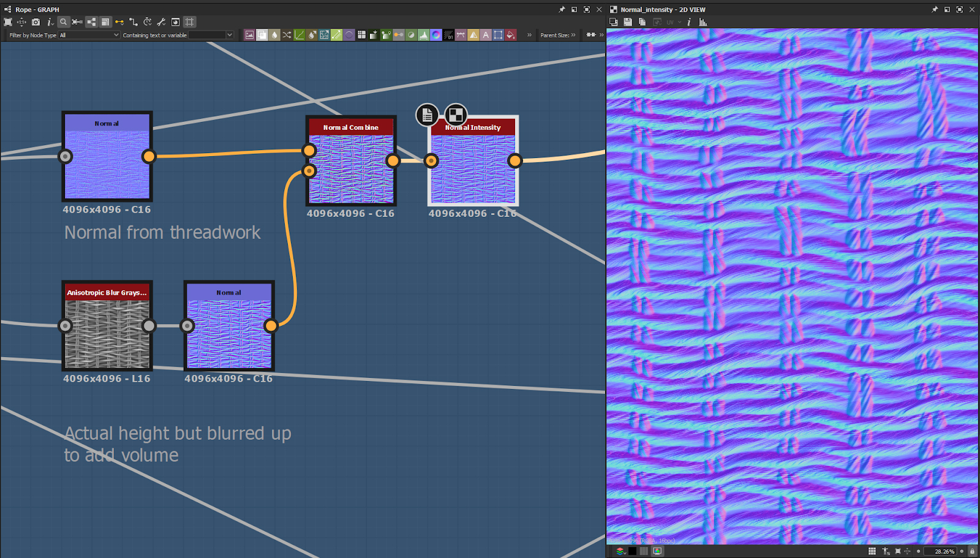This screenshot has height=558, width=980.
Task: Toggle the histogram in the 2D View
Action: (703, 22)
